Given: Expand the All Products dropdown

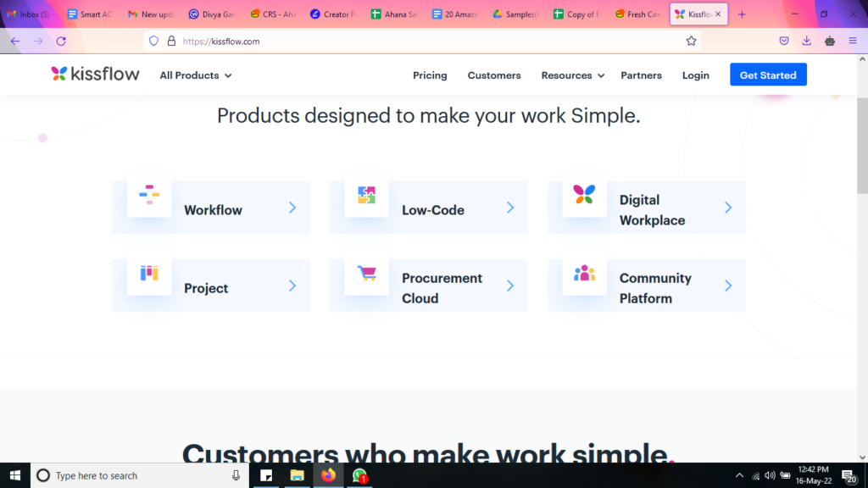Looking at the screenshot, I should 196,75.
